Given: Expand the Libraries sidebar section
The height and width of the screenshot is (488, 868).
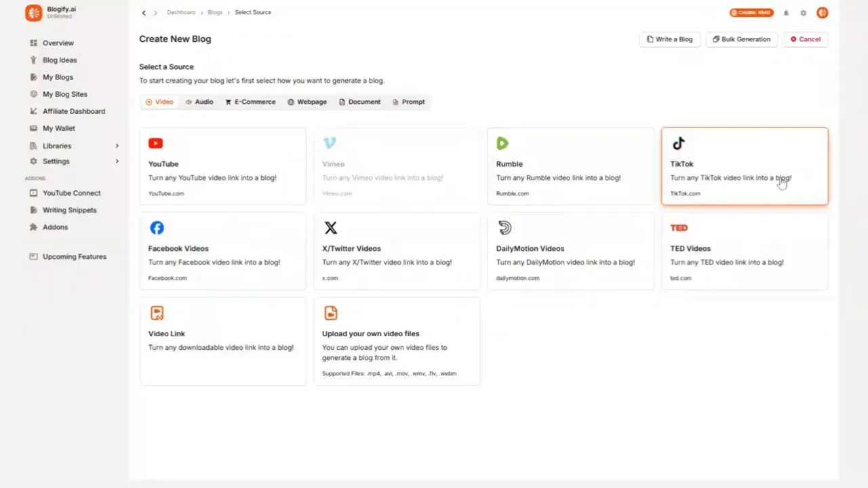Looking at the screenshot, I should pyautogui.click(x=57, y=146).
